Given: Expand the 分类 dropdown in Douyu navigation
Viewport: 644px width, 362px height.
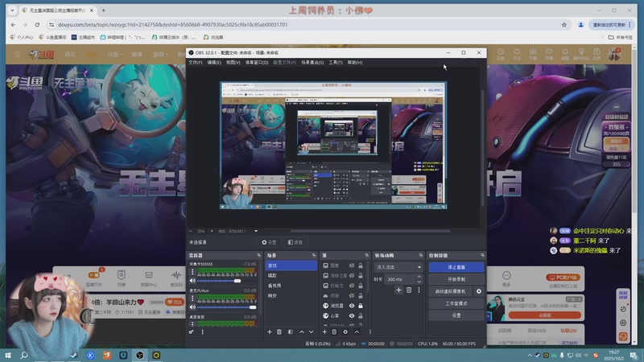Looking at the screenshot, I should click(114, 54).
